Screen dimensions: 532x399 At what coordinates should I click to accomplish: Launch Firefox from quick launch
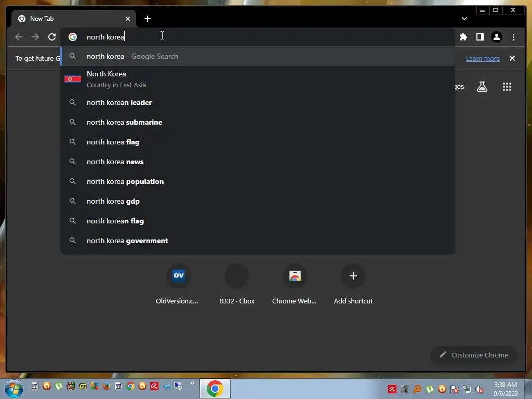[x=107, y=386]
